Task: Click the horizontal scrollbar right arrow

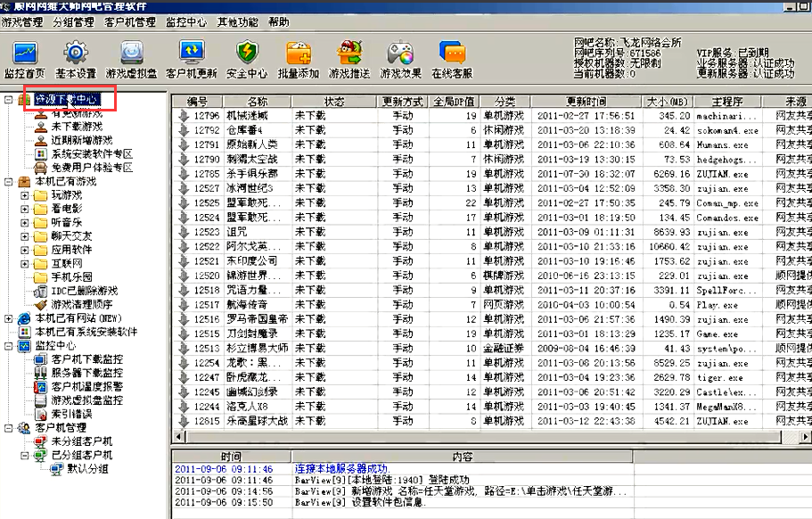Action: click(805, 437)
